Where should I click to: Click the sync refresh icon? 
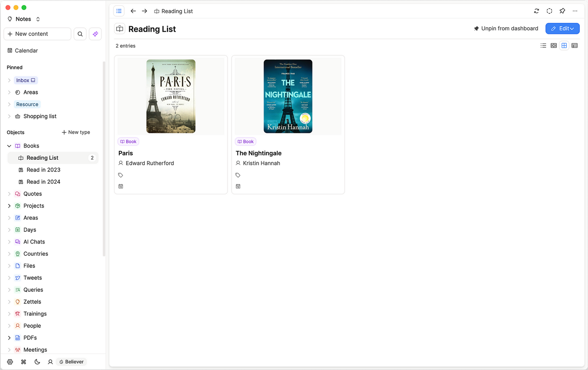point(537,11)
